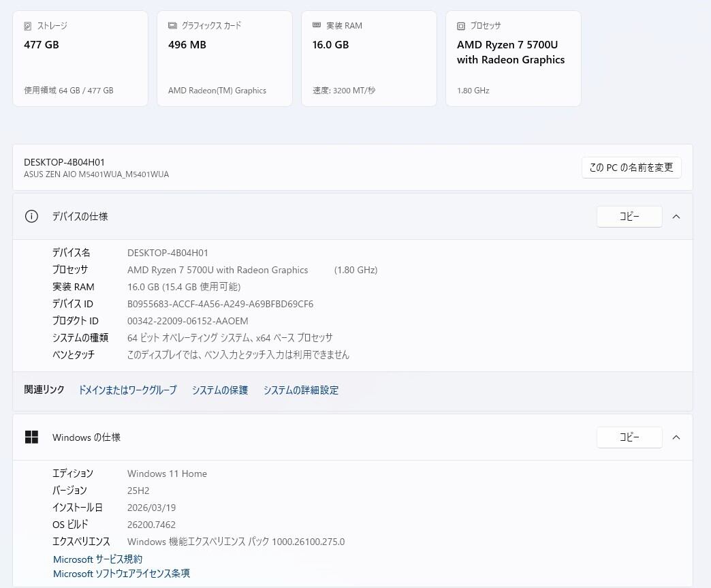This screenshot has width=711, height=588.
Task: Click the RAM icon beside 実装 RAM
Action: tap(317, 26)
